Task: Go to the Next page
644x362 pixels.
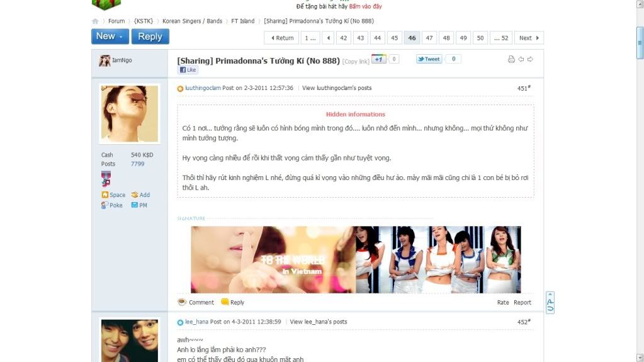Action: pyautogui.click(x=529, y=38)
